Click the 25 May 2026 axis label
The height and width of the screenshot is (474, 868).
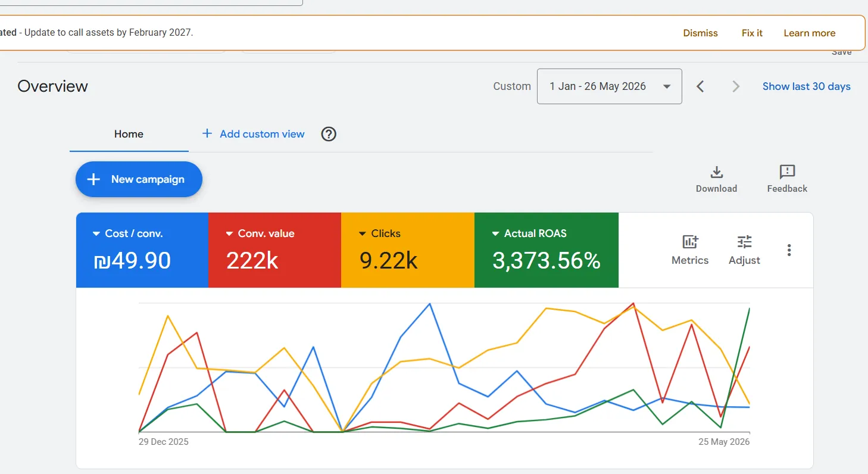point(724,442)
